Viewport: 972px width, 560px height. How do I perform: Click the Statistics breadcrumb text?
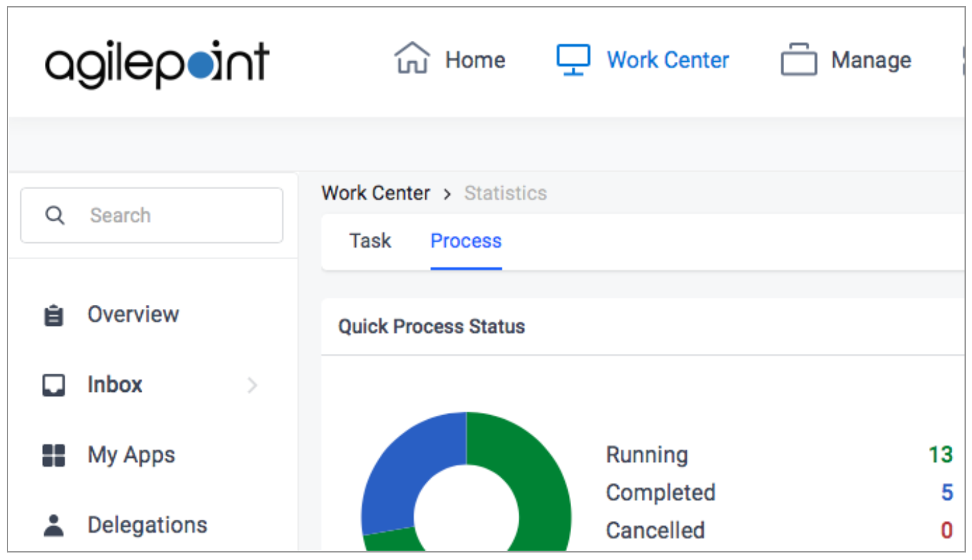[x=505, y=193]
